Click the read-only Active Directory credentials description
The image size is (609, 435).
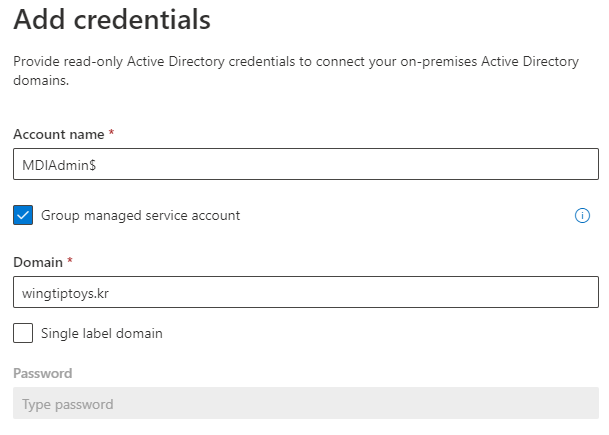click(295, 70)
